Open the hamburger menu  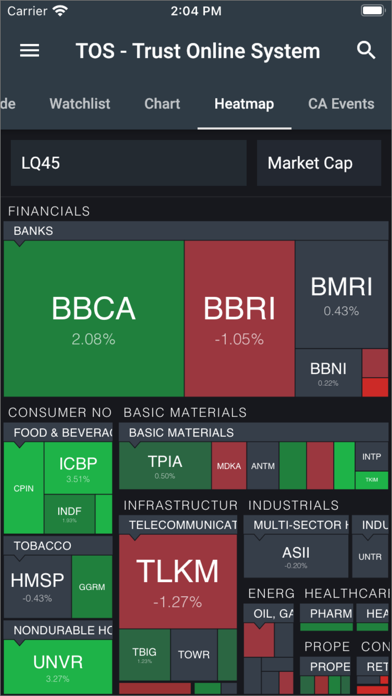pos(29,51)
